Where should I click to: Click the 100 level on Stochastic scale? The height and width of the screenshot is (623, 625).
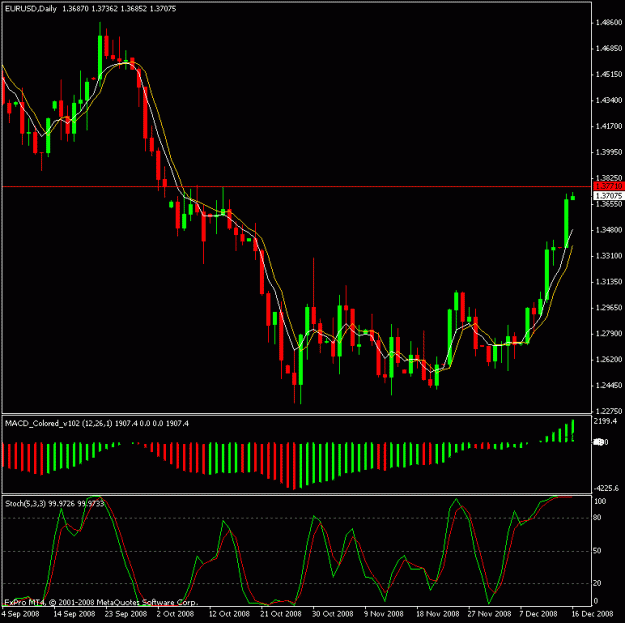pos(600,501)
